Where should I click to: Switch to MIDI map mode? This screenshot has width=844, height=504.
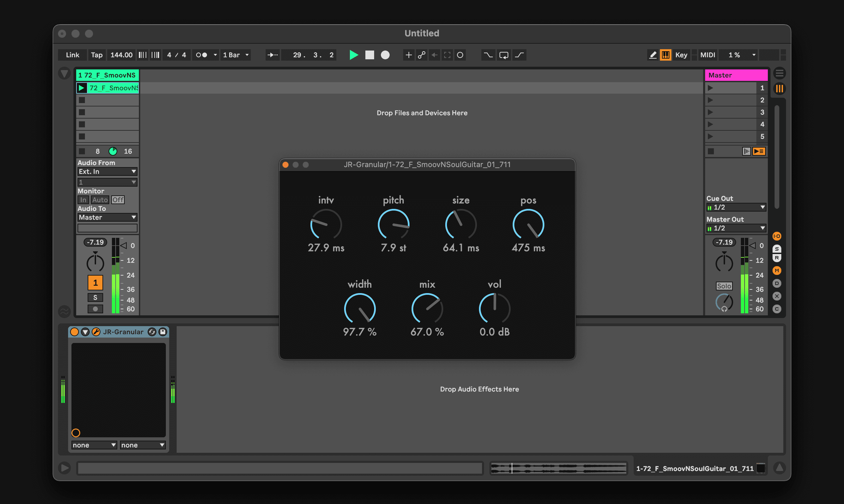click(707, 55)
